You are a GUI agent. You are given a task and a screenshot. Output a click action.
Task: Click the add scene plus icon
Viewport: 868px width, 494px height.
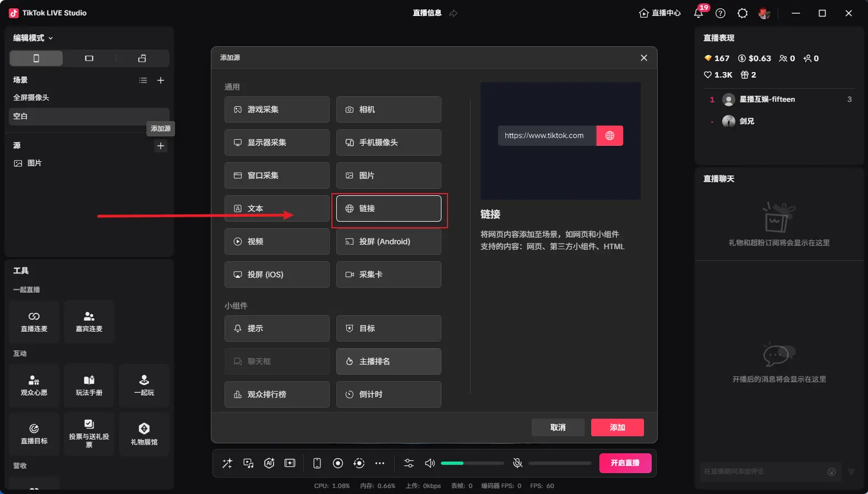tap(161, 80)
